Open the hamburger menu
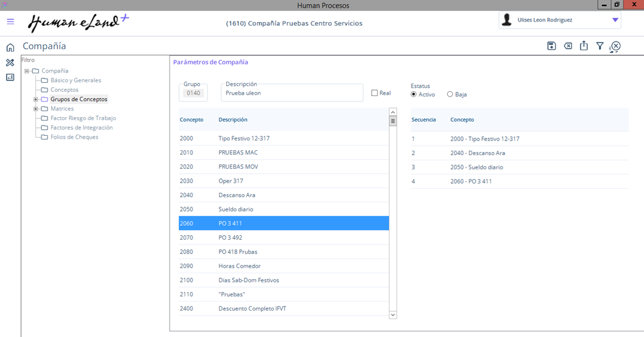This screenshot has width=644, height=337. point(10,22)
